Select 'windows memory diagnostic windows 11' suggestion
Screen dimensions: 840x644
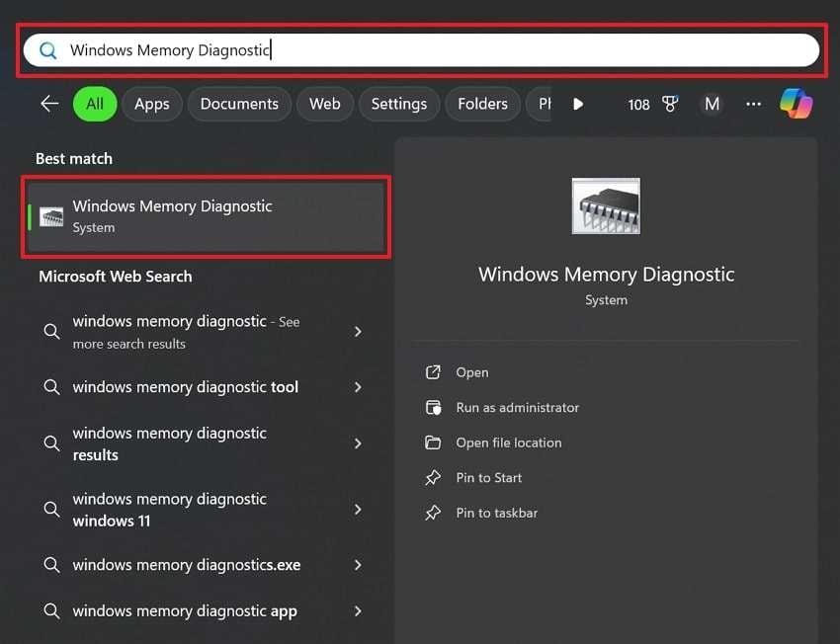coord(170,510)
